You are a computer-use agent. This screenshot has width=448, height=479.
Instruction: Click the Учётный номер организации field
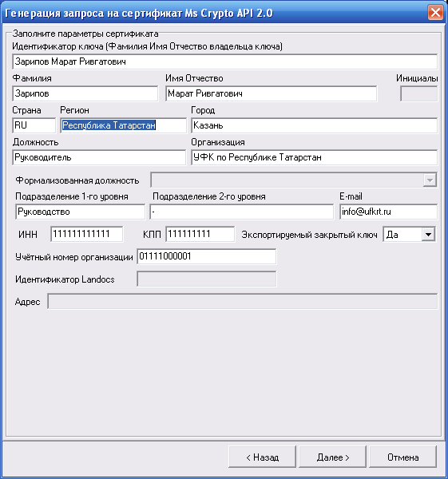207,256
